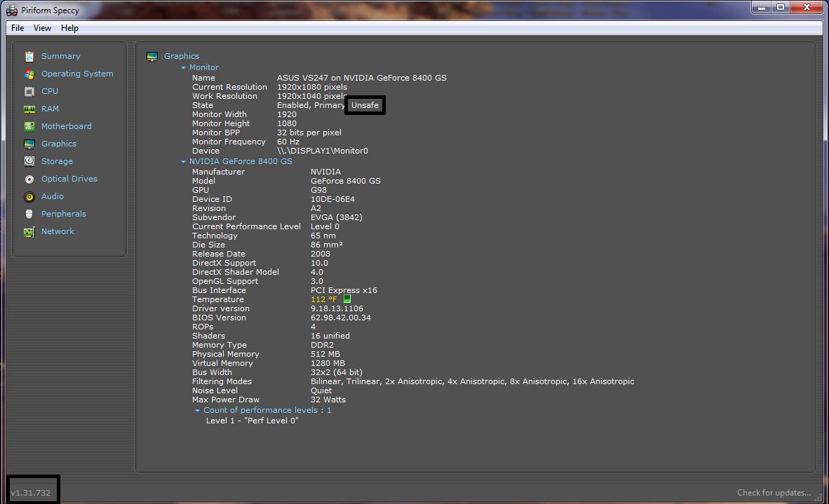Open the Help menu

pyautogui.click(x=69, y=28)
